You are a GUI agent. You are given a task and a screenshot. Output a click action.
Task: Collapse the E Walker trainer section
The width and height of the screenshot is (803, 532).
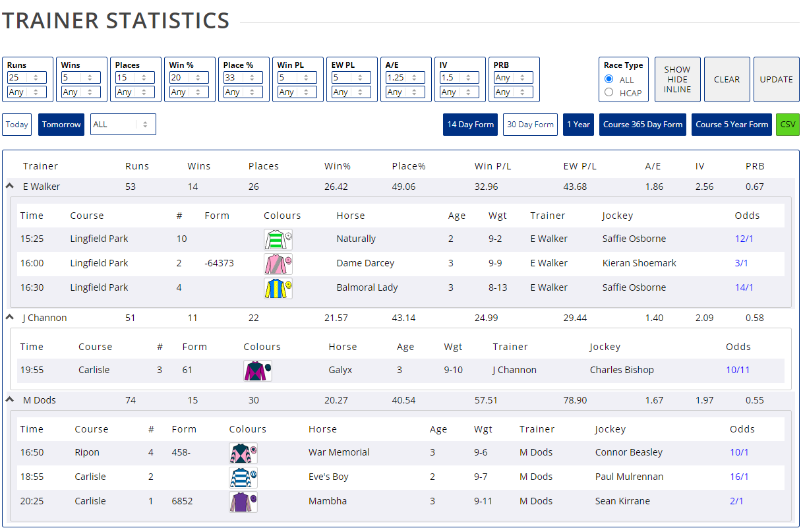pyautogui.click(x=9, y=186)
